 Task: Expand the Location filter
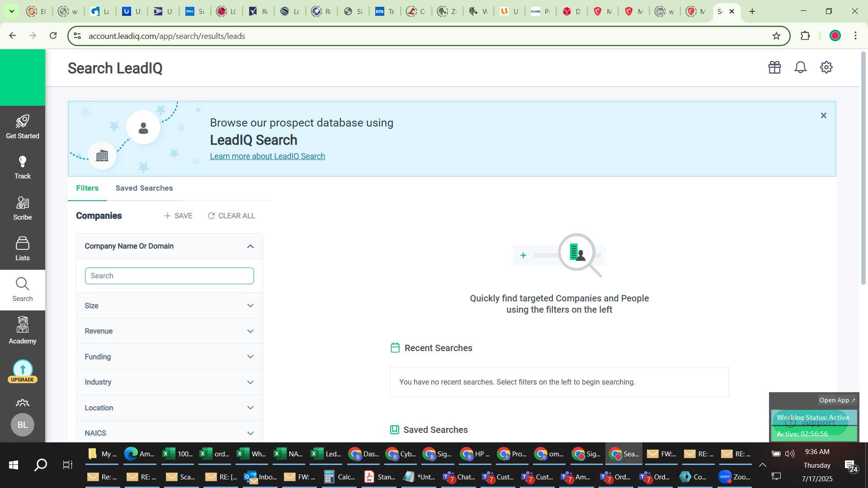pos(170,408)
